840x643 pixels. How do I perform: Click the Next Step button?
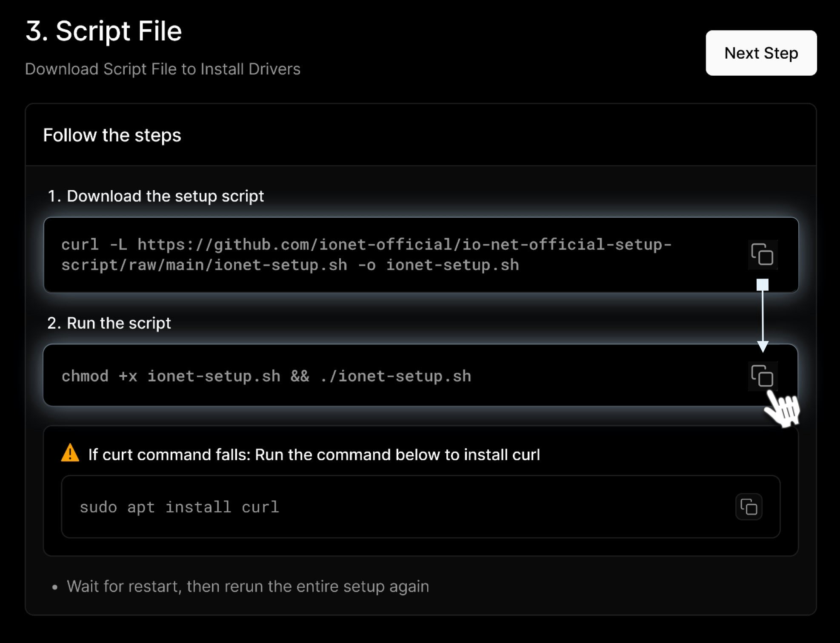point(761,53)
